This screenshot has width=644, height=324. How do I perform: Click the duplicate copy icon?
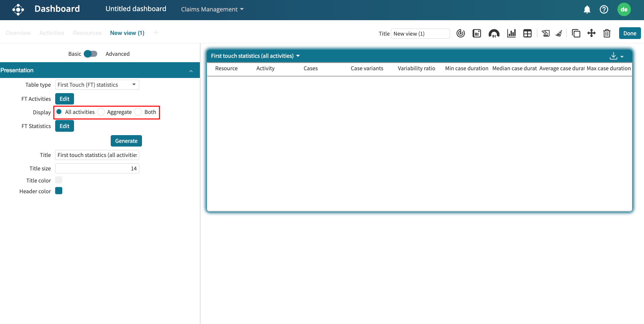tap(576, 33)
